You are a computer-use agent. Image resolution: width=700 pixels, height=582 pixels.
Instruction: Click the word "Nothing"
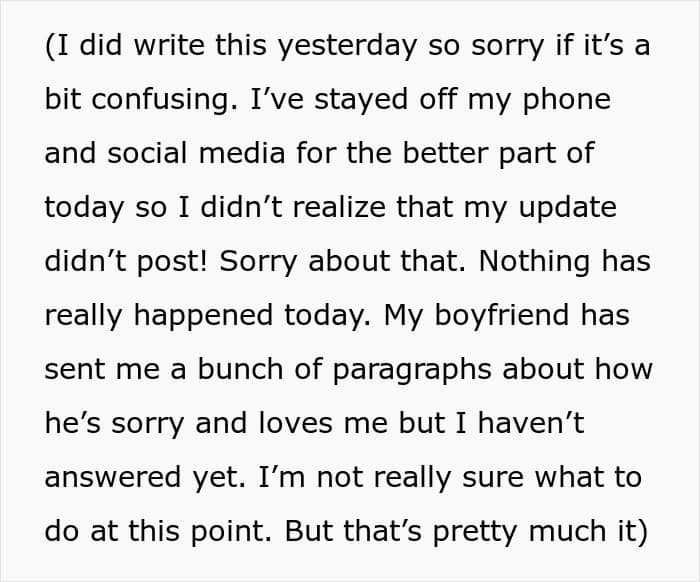click(x=530, y=261)
